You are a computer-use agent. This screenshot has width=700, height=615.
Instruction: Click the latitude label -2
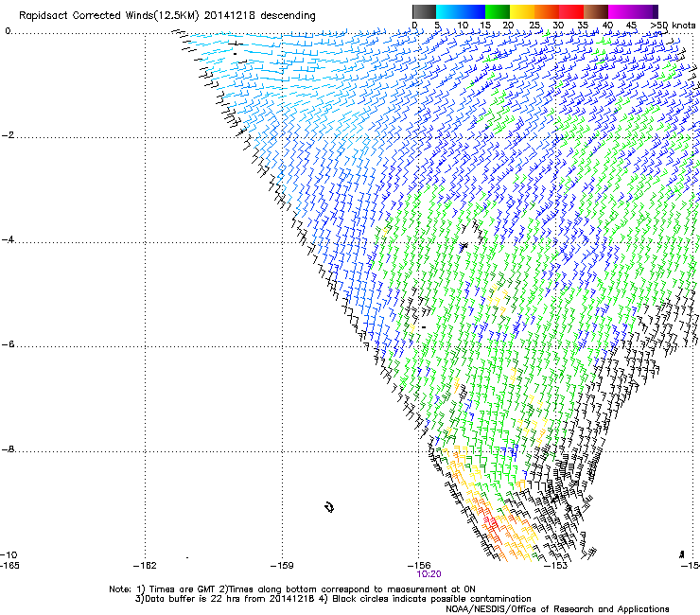pos(8,135)
